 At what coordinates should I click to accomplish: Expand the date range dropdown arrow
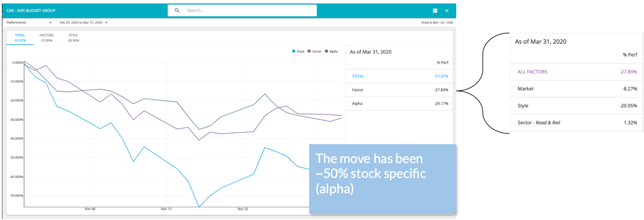click(106, 23)
